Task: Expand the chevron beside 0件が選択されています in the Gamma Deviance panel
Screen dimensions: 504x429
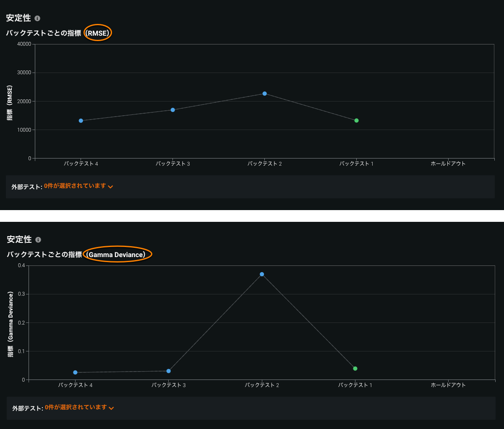Action: click(111, 408)
